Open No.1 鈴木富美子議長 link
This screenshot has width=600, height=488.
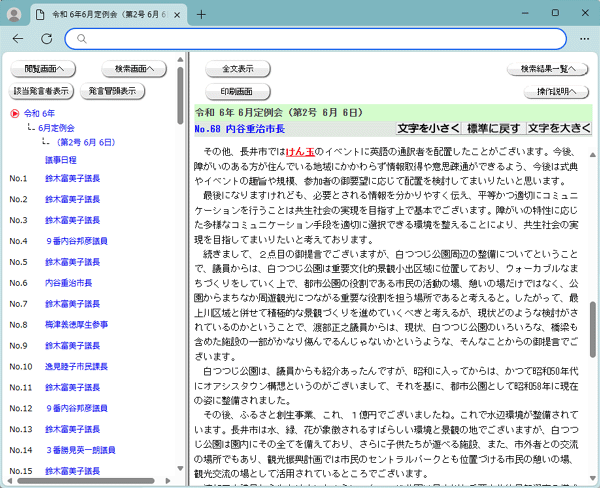[72, 178]
